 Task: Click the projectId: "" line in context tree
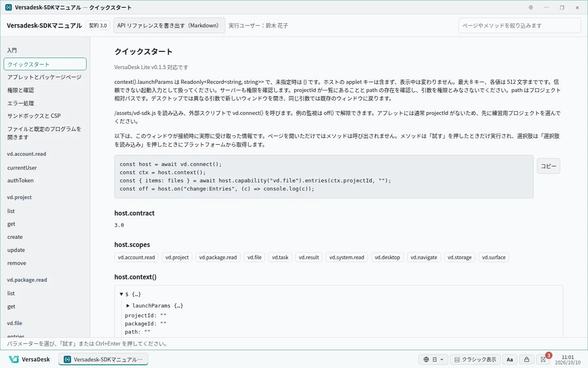(x=146, y=315)
